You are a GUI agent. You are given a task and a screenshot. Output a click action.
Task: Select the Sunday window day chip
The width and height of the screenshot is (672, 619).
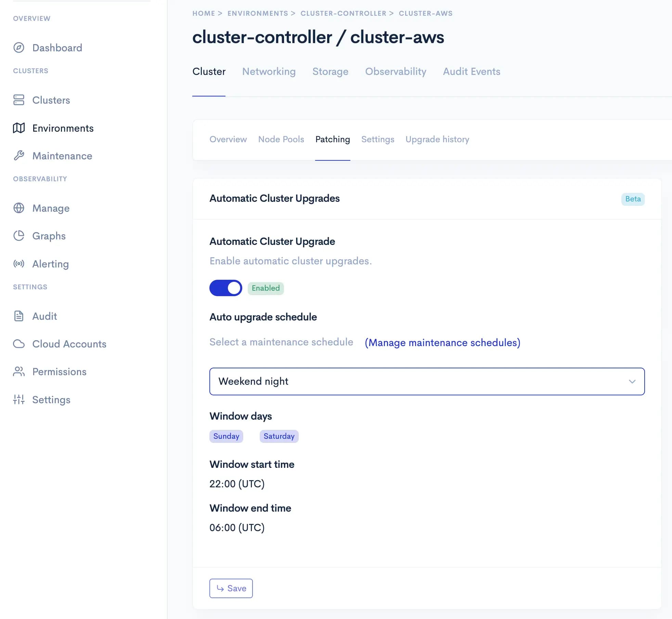[x=226, y=436]
